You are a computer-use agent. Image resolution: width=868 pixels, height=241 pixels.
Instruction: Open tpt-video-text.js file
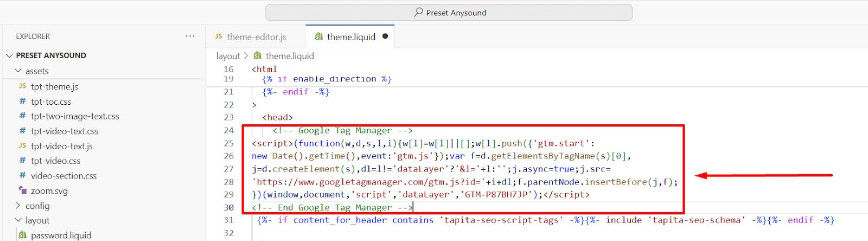click(62, 146)
